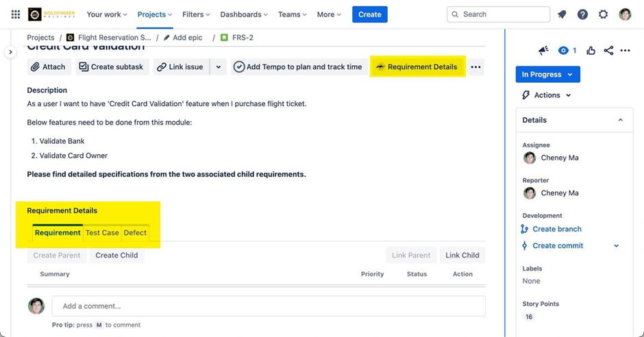Click the Create Child button
Image resolution: width=644 pixels, height=337 pixels.
tap(116, 255)
